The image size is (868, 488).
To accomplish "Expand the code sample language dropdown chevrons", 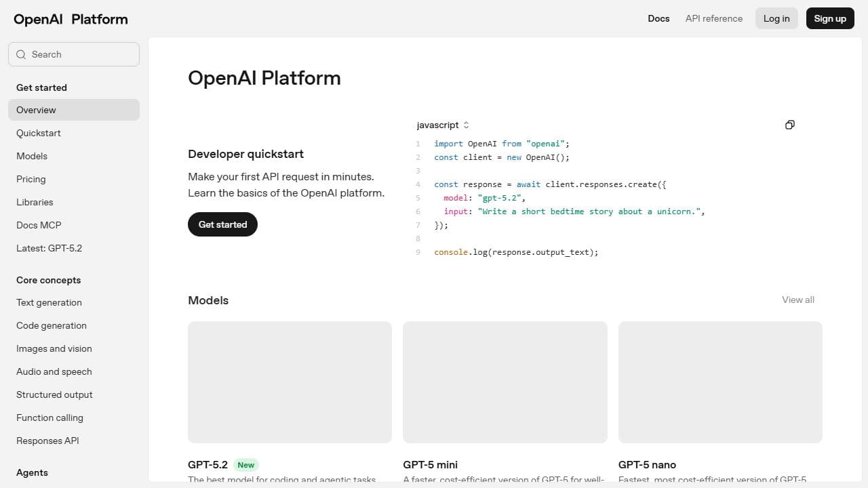I will 466,125.
